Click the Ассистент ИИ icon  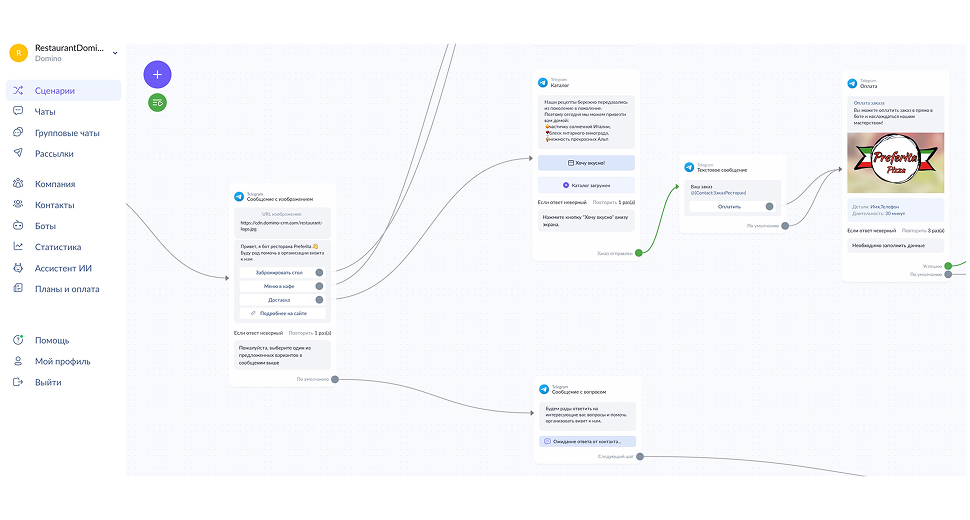pyautogui.click(x=18, y=267)
